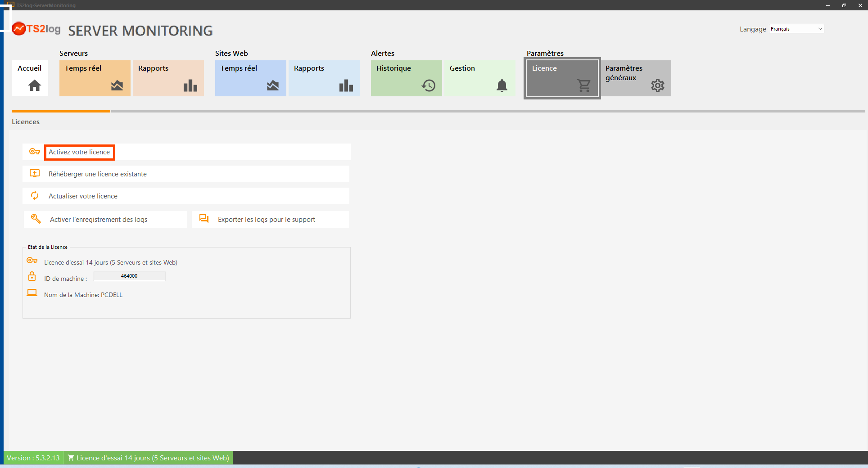Click Nom de la Machine: PCDELL text
This screenshot has height=468, width=868.
click(83, 295)
